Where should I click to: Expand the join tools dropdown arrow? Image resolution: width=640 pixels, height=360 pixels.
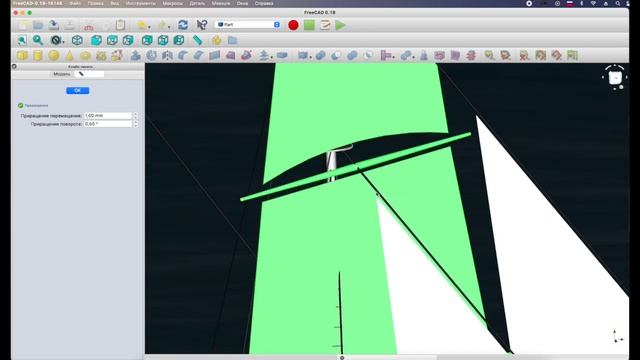394,57
